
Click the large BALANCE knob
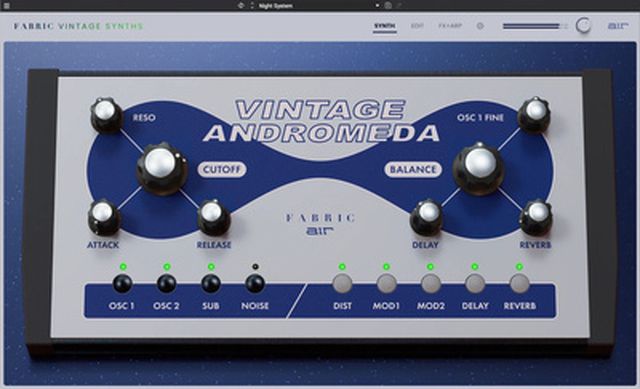click(479, 168)
